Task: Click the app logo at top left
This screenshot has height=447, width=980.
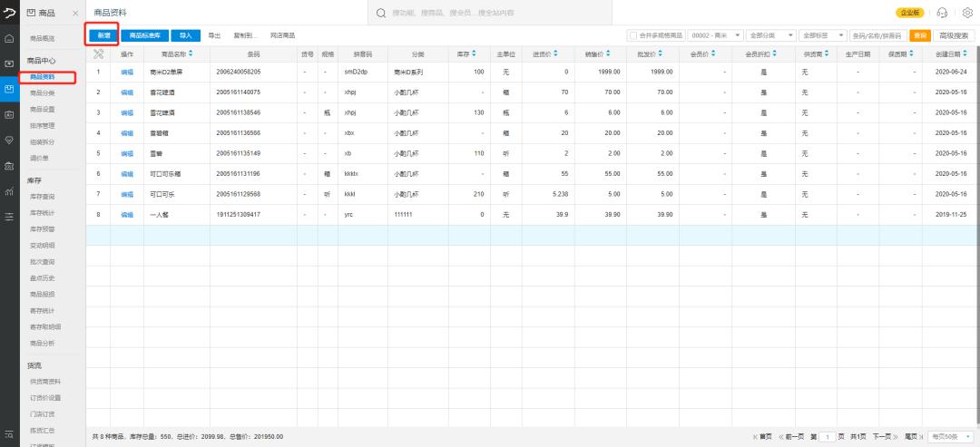Action: point(9,12)
